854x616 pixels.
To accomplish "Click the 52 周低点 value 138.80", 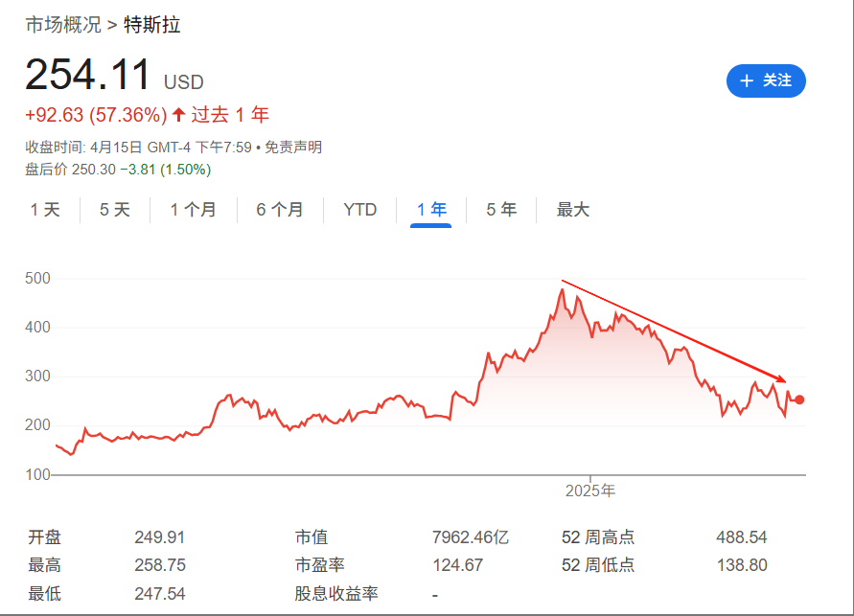I will click(x=742, y=565).
